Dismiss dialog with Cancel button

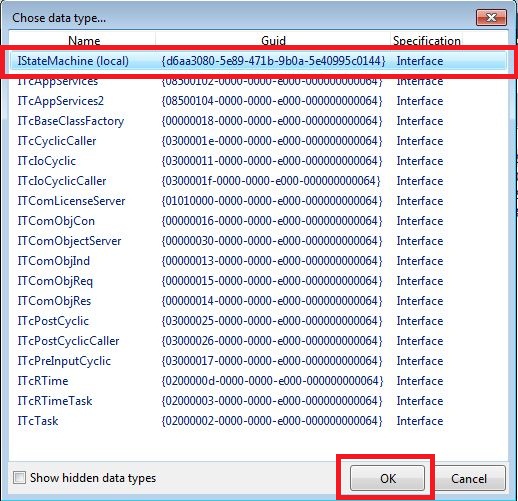[x=469, y=478]
